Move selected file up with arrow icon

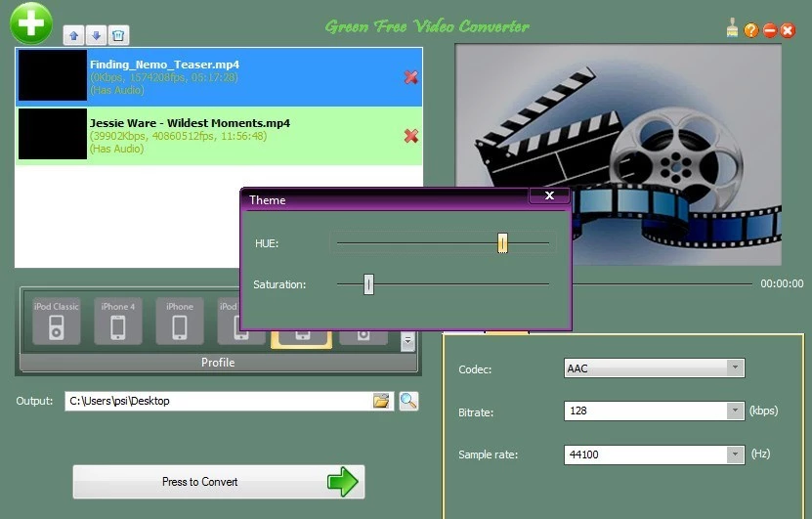click(x=74, y=35)
